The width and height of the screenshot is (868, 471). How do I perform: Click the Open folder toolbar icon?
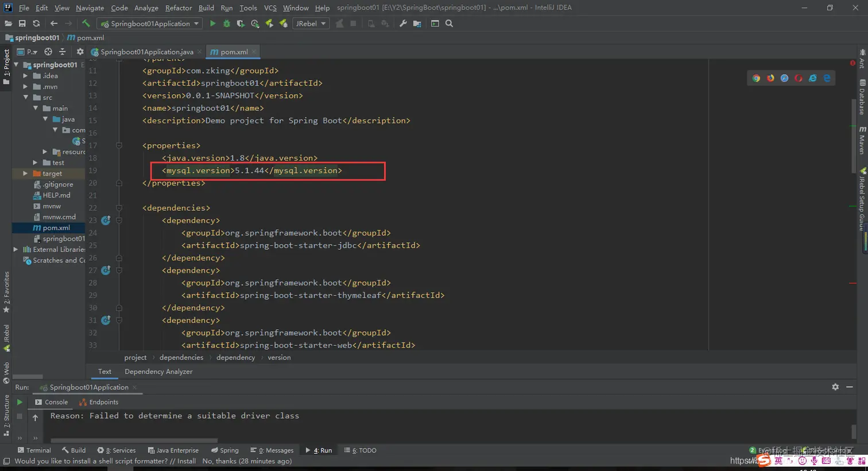pyautogui.click(x=8, y=24)
